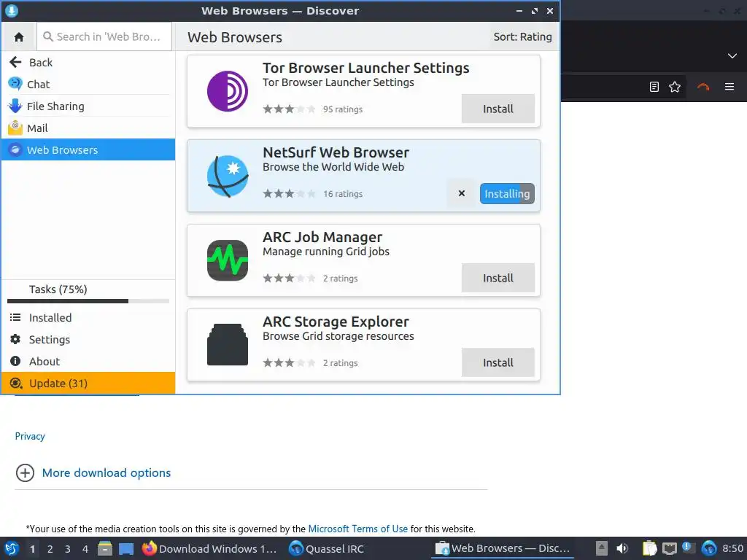Open the Installed applications list
This screenshot has width=747, height=560.
tap(88, 318)
